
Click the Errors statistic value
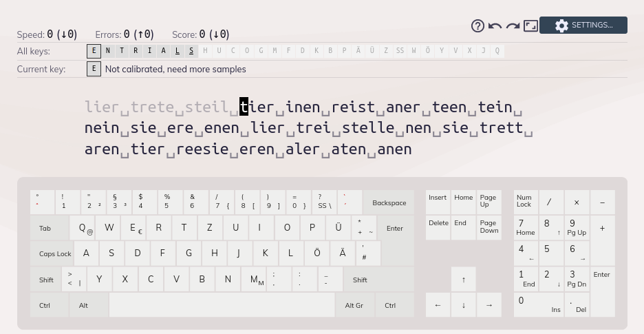coord(139,34)
